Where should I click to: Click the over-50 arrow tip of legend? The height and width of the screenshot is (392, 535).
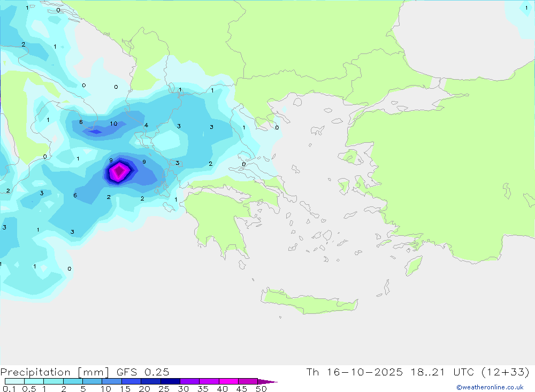click(x=268, y=382)
